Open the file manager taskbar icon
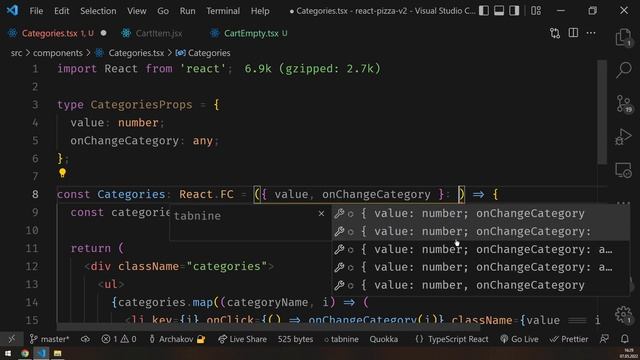Screen dimensions: 640x360 58,353
